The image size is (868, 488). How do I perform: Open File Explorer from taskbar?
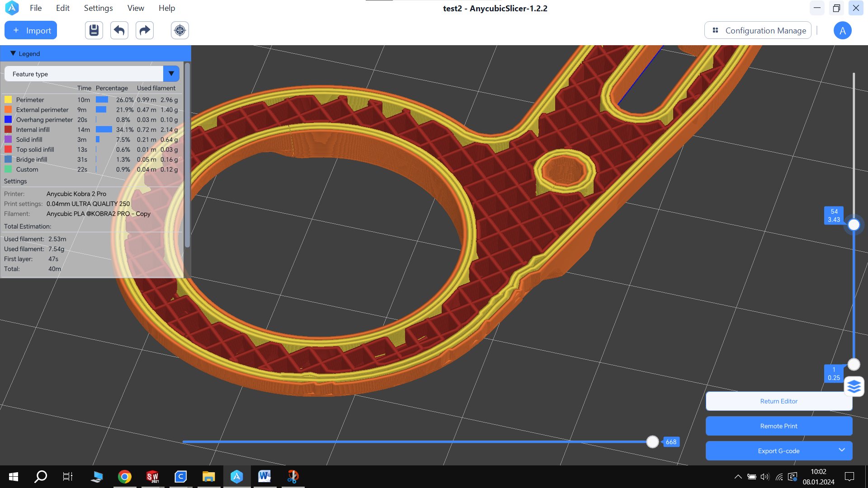pyautogui.click(x=208, y=477)
